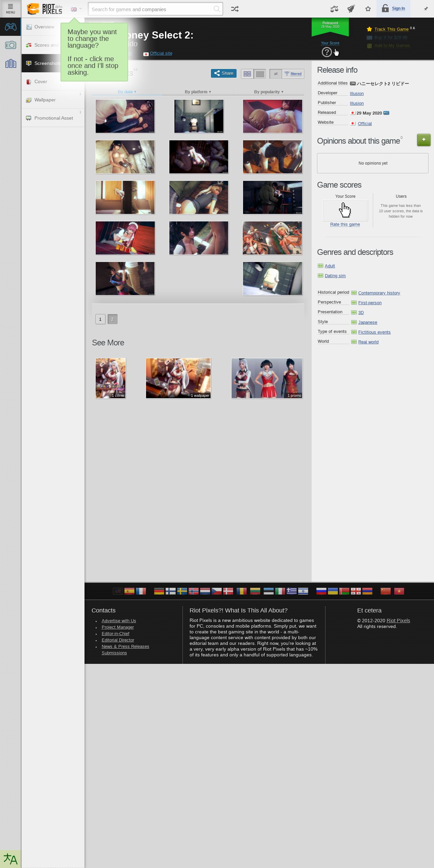Screen dimensions: 434x868
Task: Switch site language via Vietnamese flag
Action: click(x=399, y=591)
